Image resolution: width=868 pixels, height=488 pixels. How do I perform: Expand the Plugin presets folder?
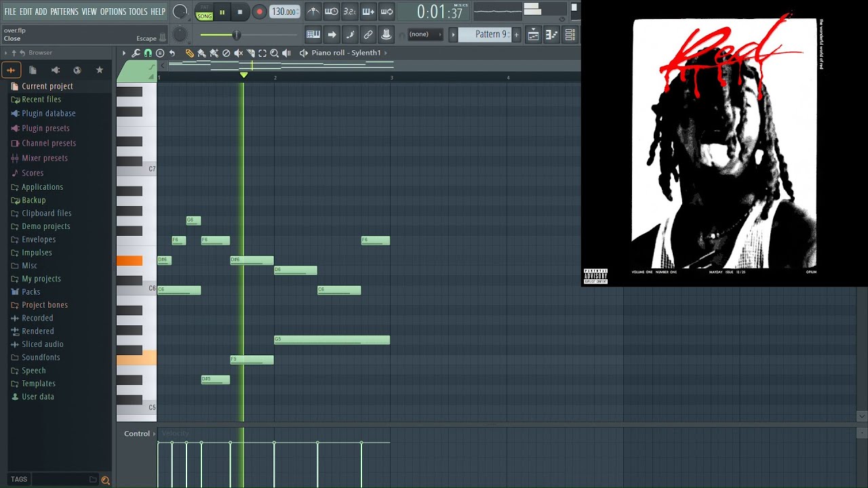45,128
